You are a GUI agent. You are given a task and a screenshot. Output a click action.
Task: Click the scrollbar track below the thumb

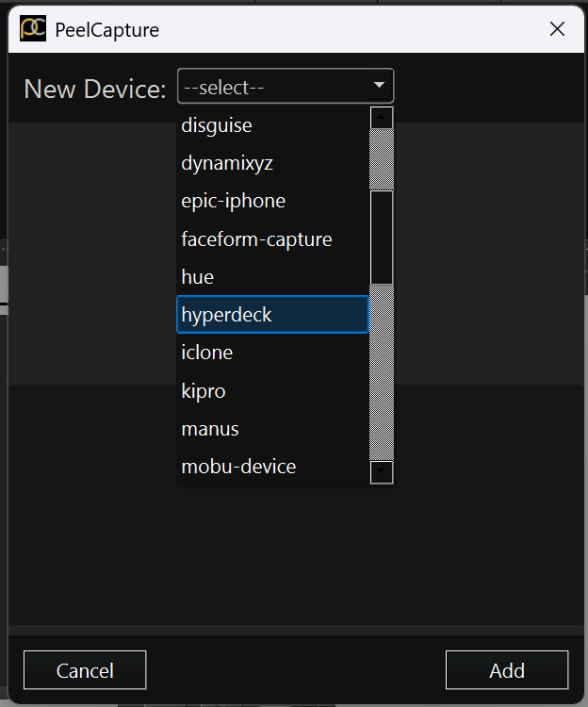[382, 372]
